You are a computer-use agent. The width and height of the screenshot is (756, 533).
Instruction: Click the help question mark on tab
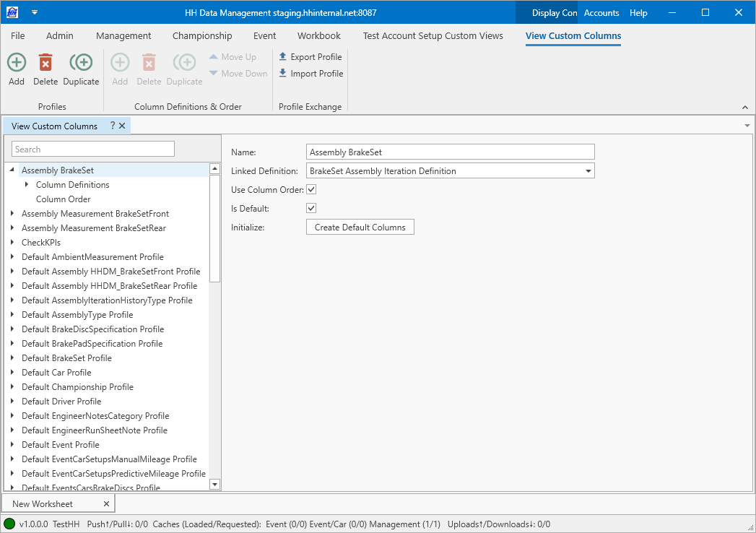[113, 126]
